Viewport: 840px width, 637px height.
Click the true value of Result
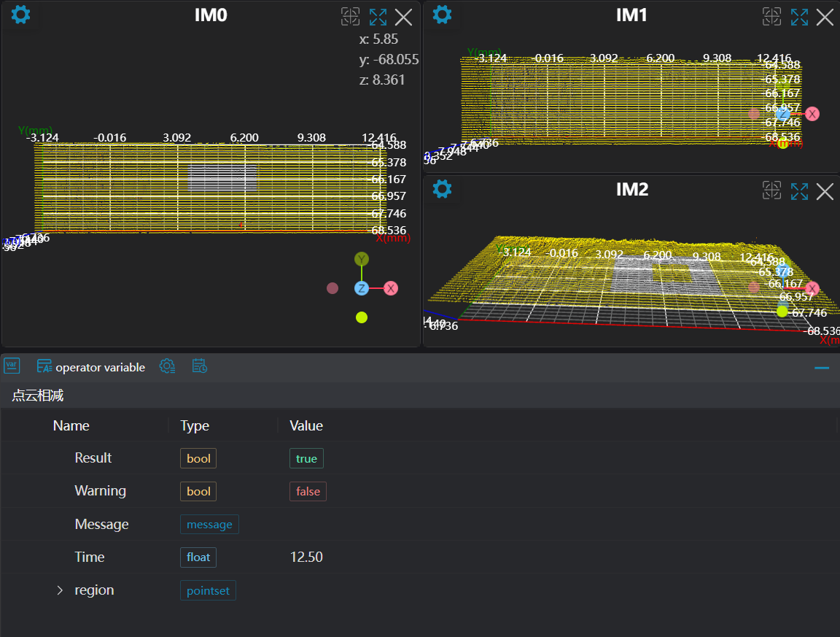(306, 458)
